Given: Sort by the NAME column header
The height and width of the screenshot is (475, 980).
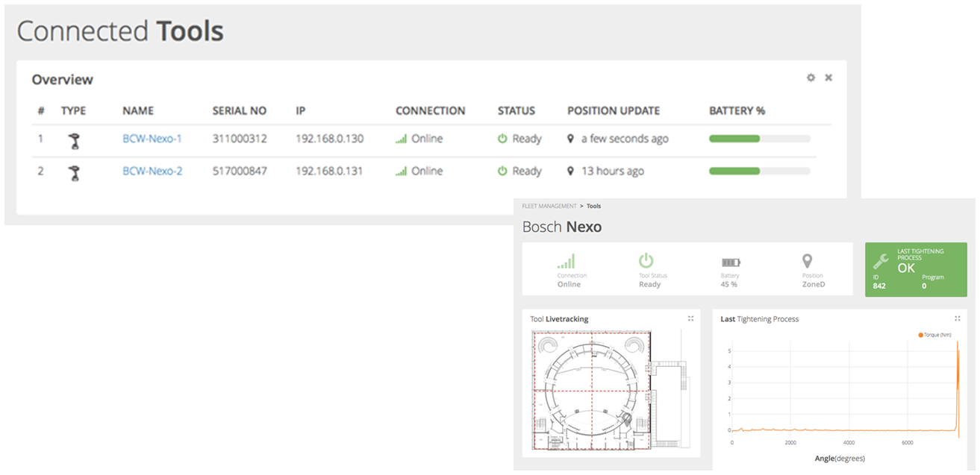Looking at the screenshot, I should pos(138,110).
